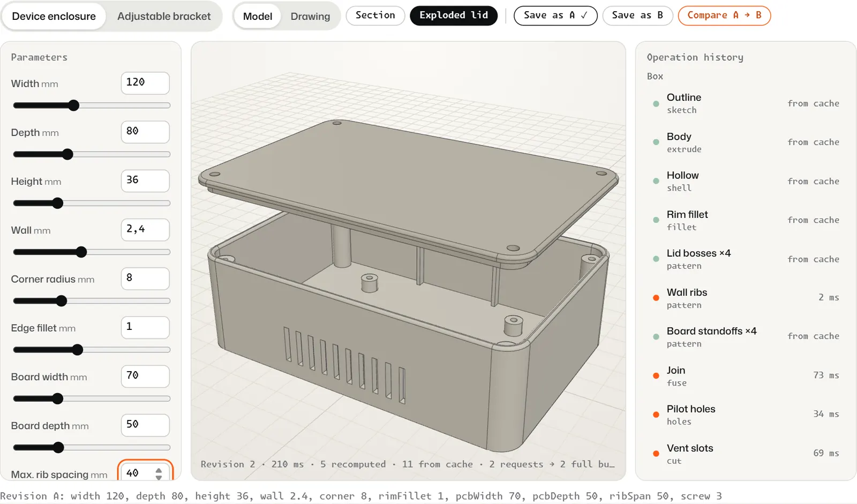Click the Max. rib spacing stepper arrows

[159, 473]
